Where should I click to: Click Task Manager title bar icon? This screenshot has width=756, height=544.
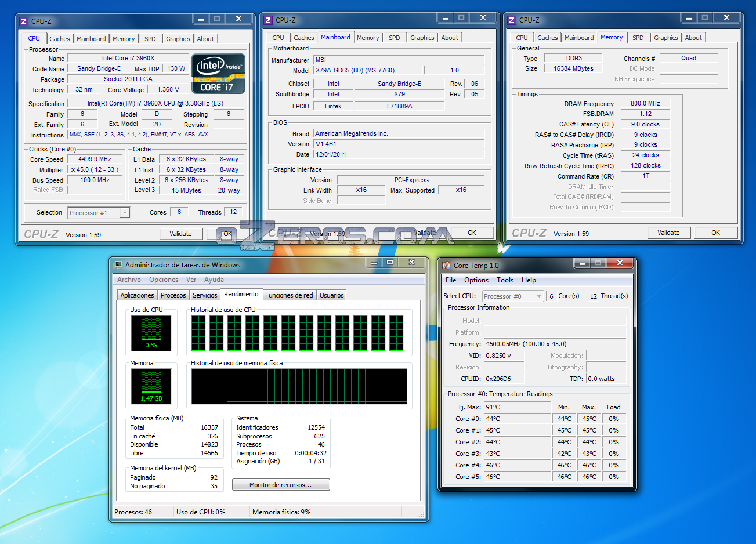tap(118, 265)
